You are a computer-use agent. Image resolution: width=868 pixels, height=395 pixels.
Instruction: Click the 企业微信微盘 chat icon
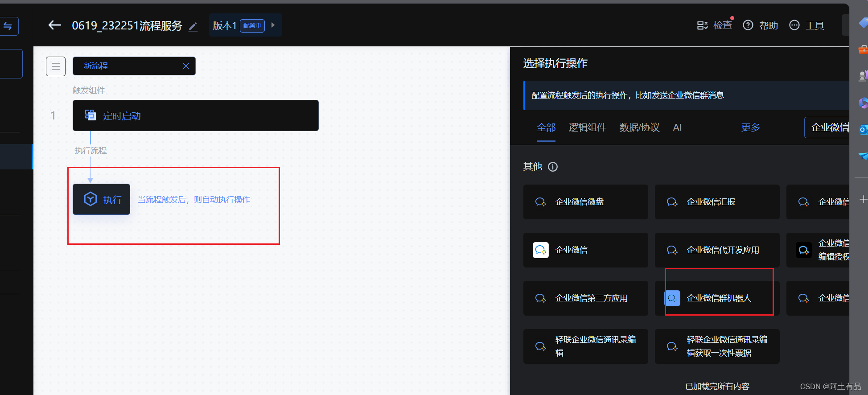(x=541, y=202)
